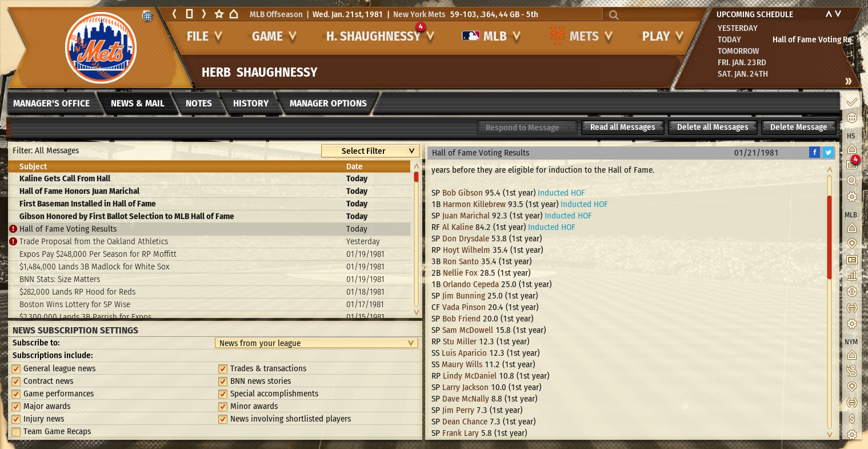Image resolution: width=868 pixels, height=449 pixels.
Task: Click the message body red scrollbar
Action: [830, 237]
